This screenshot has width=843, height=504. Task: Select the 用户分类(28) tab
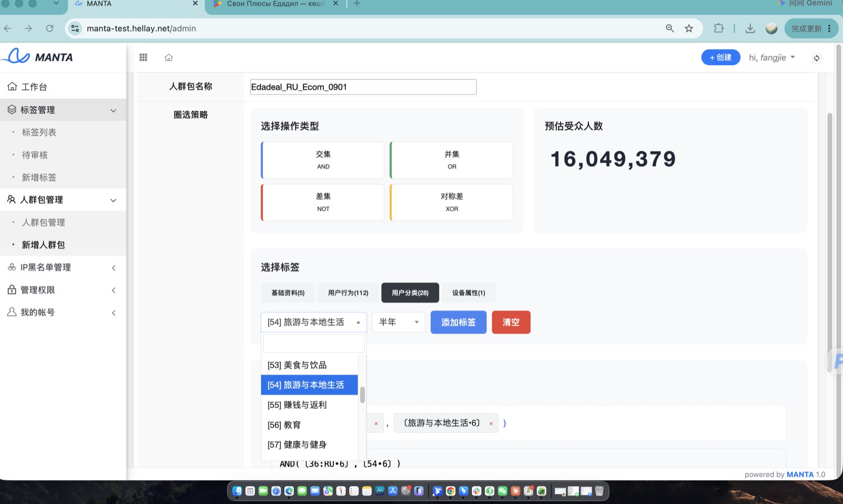[410, 293]
